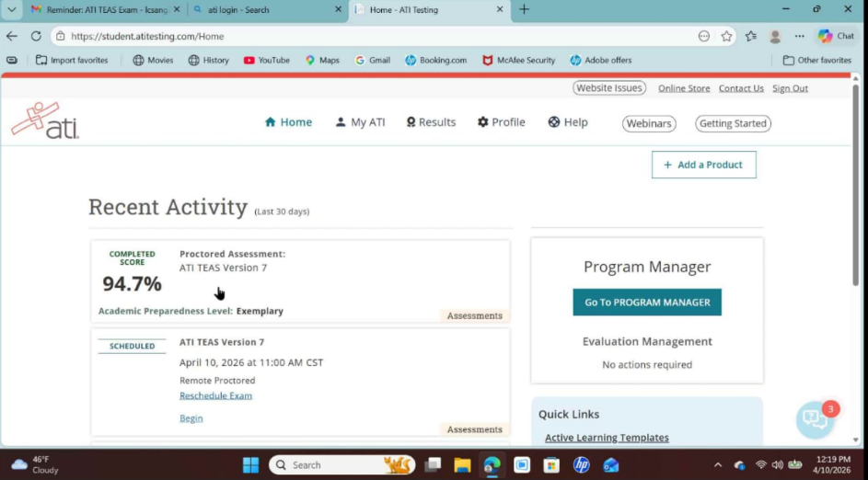Open the tab search chevron menu
The width and height of the screenshot is (868, 480).
[x=11, y=9]
